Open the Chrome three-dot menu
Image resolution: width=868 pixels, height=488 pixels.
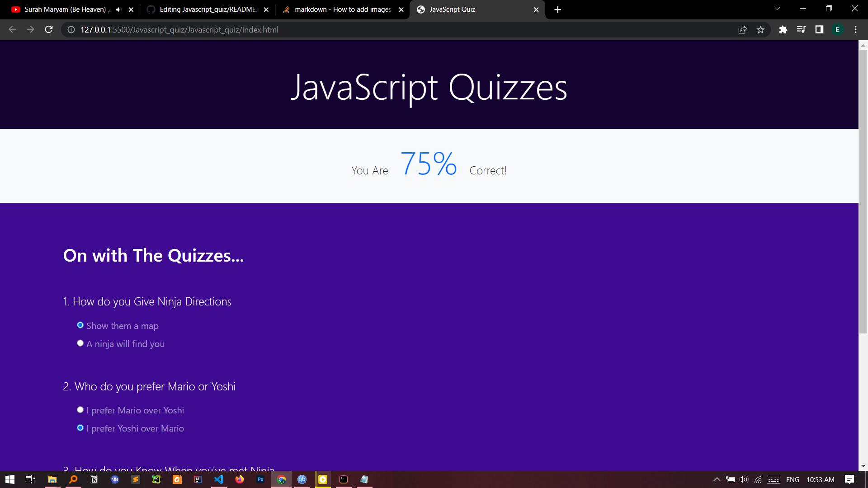855,29
